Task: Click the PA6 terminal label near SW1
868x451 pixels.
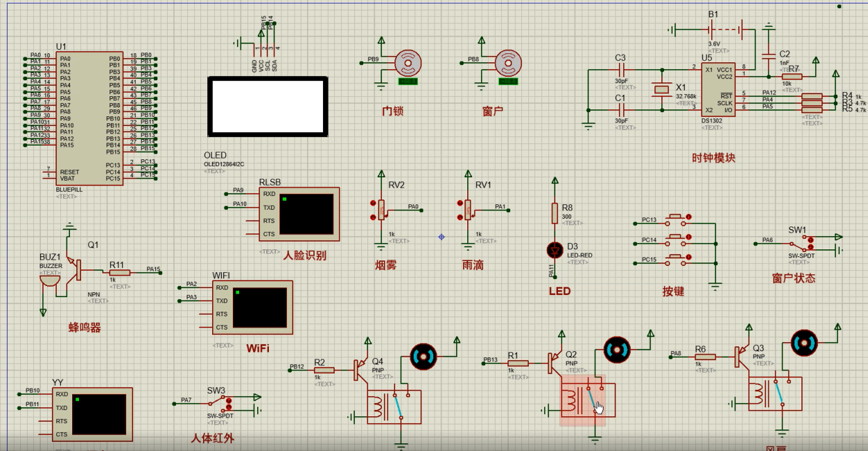Action: [767, 240]
